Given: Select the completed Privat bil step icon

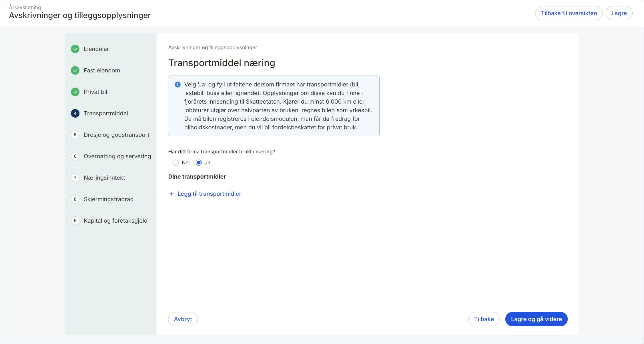Looking at the screenshot, I should point(75,92).
